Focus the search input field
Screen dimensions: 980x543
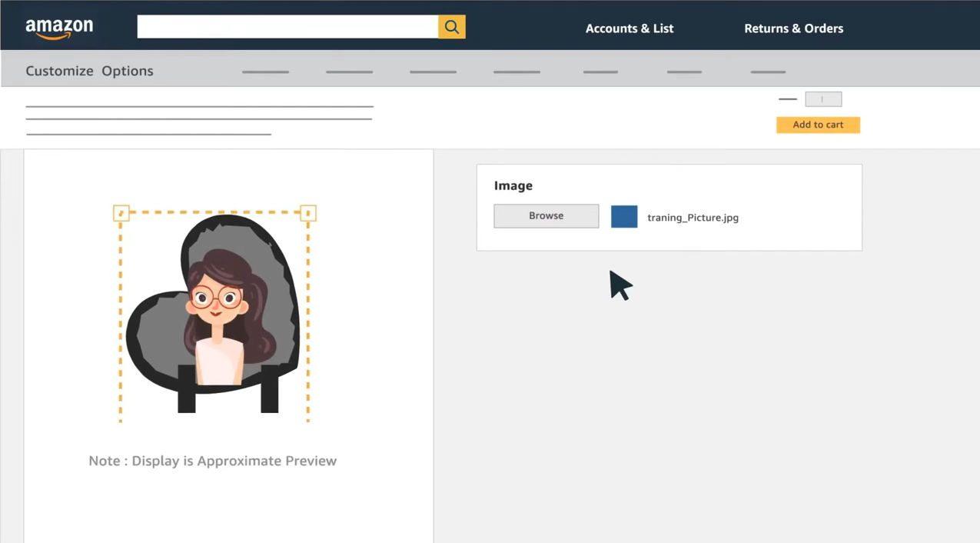[x=287, y=27]
